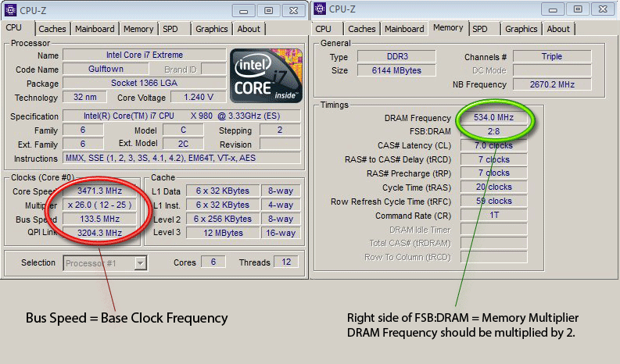This screenshot has height=364, width=620.
Task: Click the Cores value 6
Action: [x=213, y=262]
